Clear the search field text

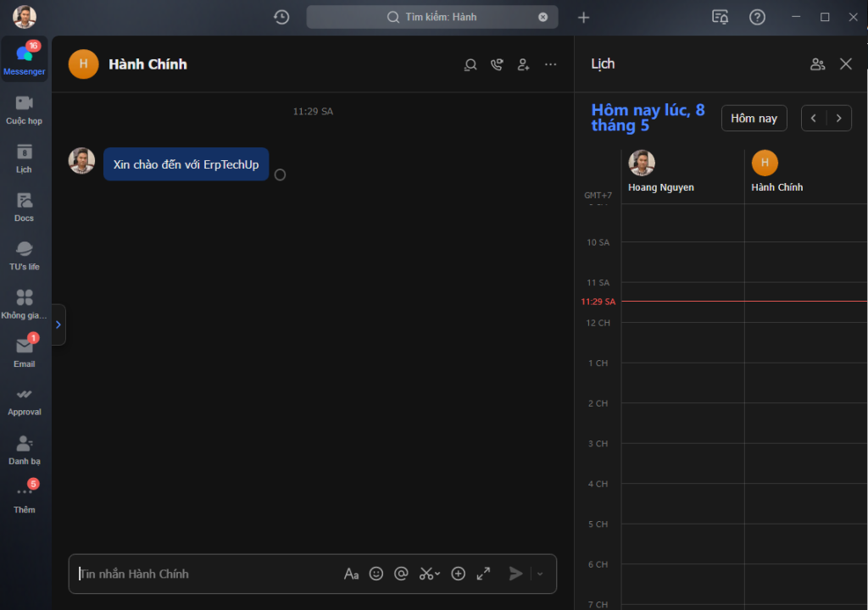(x=543, y=17)
